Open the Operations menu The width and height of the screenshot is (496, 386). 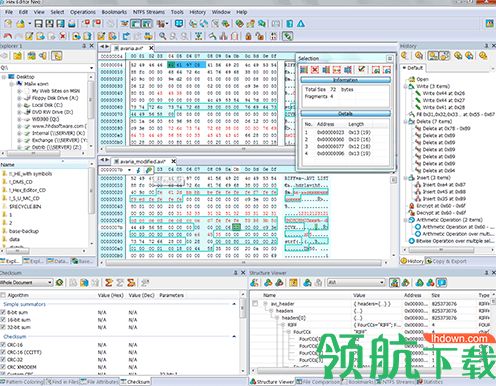click(83, 12)
